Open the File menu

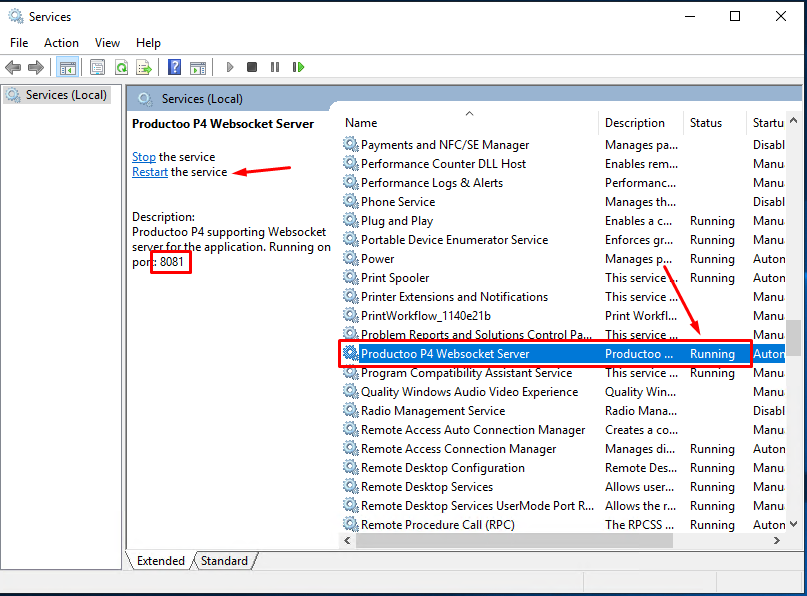click(19, 43)
